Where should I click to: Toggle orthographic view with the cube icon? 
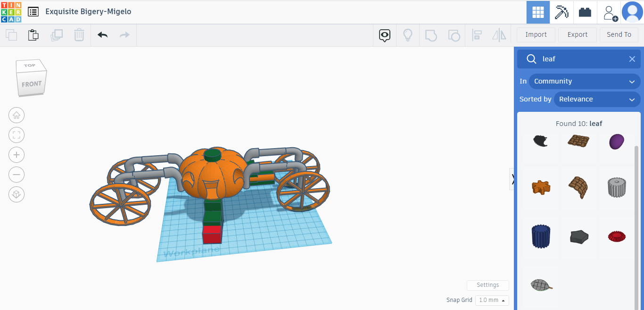click(x=17, y=194)
